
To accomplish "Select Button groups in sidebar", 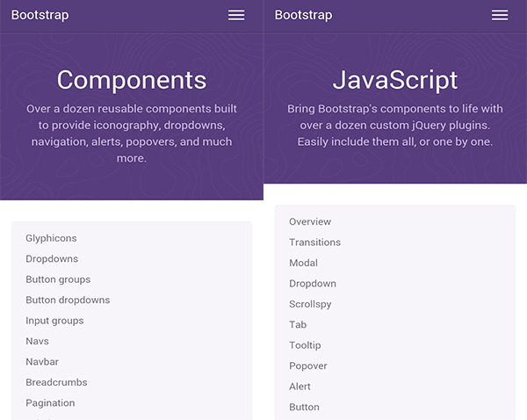I will click(x=58, y=279).
